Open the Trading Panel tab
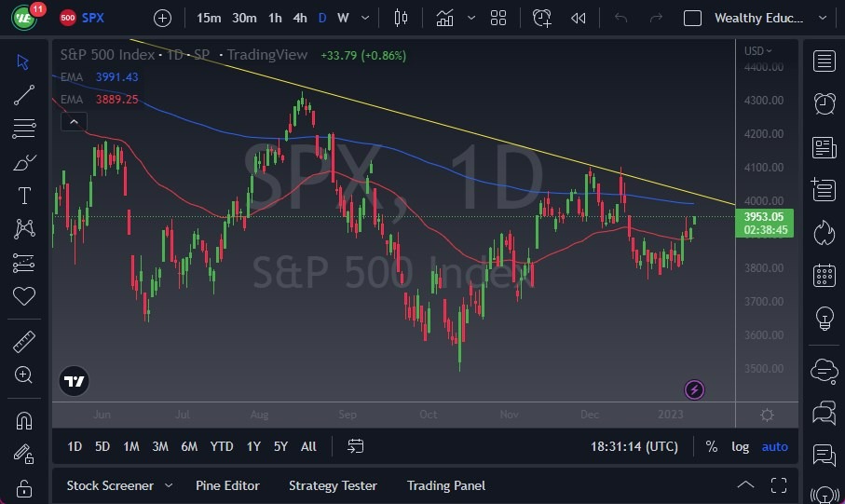845x504 pixels. pos(446,485)
